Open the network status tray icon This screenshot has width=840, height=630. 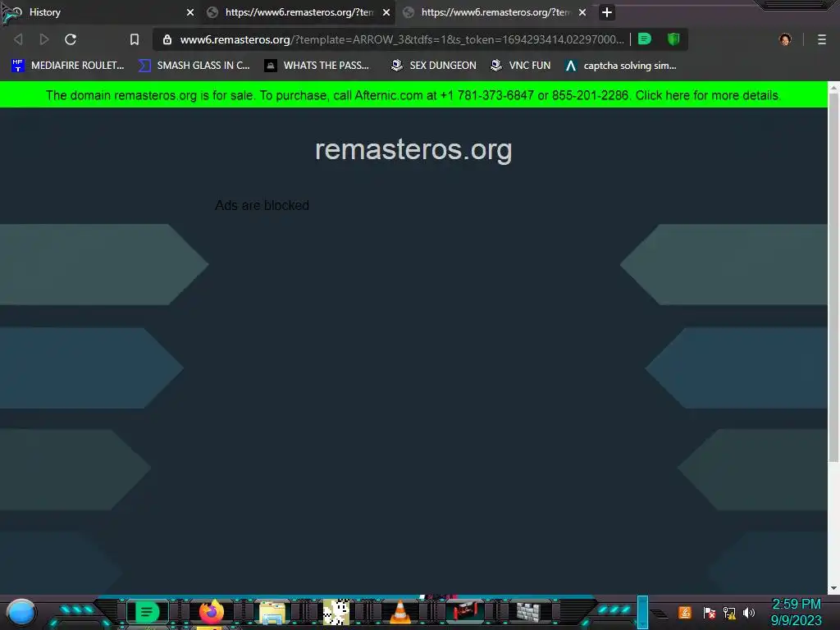click(729, 613)
